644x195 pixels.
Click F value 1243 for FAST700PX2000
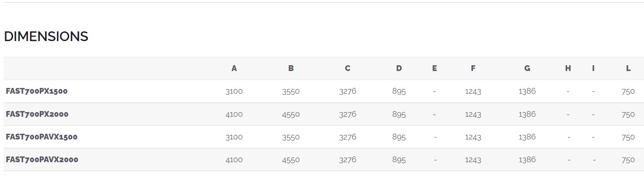(x=473, y=115)
